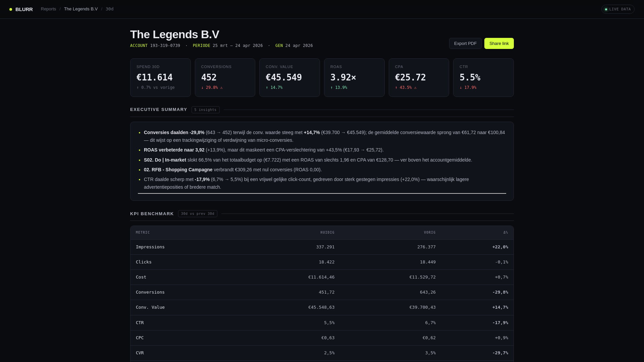This screenshot has width=644, height=362.
Task: Click the 30d vs prev 30d badge
Action: pos(198,214)
